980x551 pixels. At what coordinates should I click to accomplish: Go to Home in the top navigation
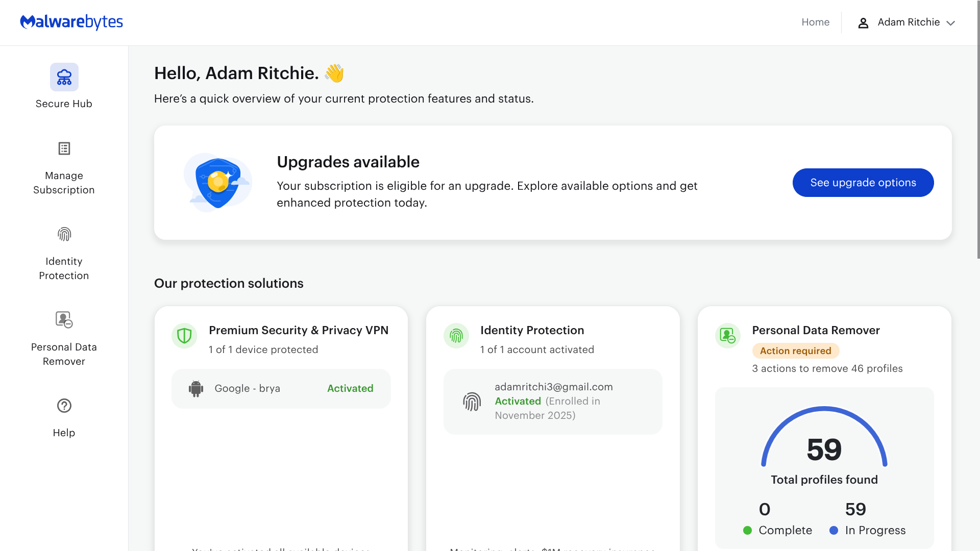pyautogui.click(x=816, y=22)
